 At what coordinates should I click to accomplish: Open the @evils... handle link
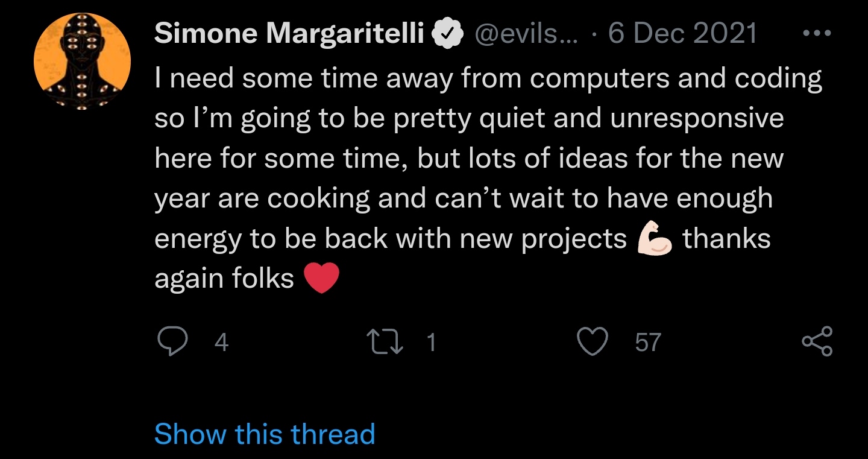[x=527, y=34]
